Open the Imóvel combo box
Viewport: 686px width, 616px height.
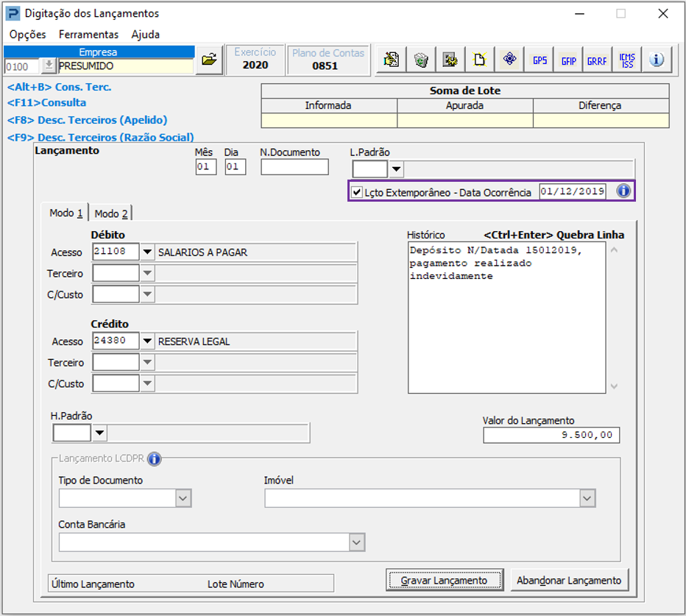(430, 498)
